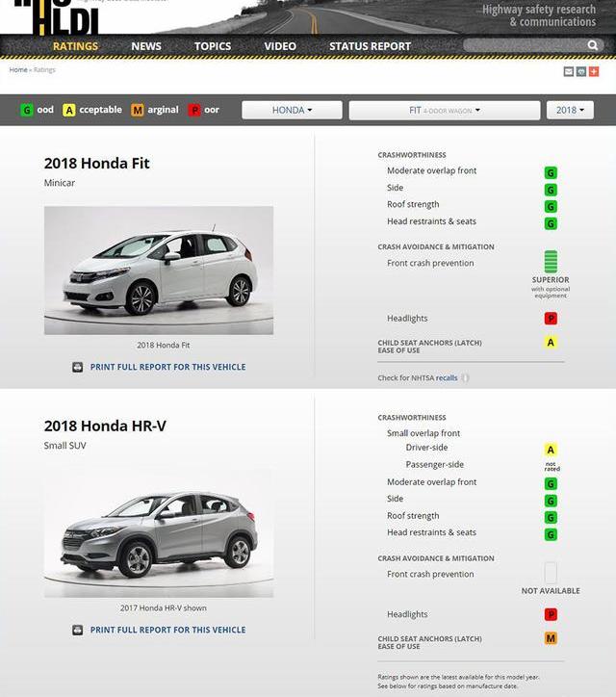This screenshot has width=616, height=697.
Task: Click the IIHS HLDI logo
Action: point(56,17)
